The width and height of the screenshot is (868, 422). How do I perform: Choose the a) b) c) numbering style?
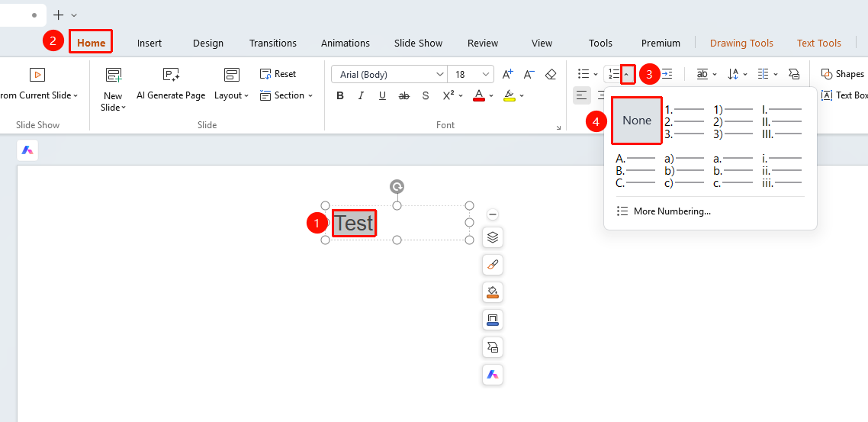[685, 171]
